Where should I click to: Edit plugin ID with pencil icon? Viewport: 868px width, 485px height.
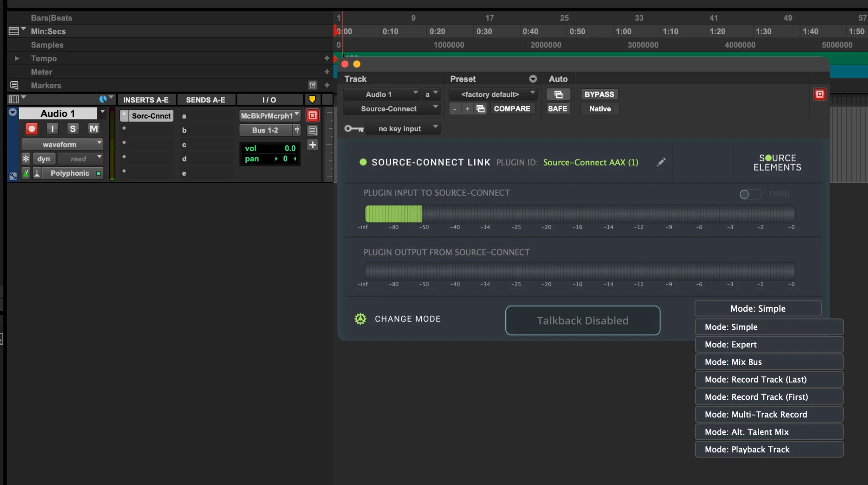[661, 162]
